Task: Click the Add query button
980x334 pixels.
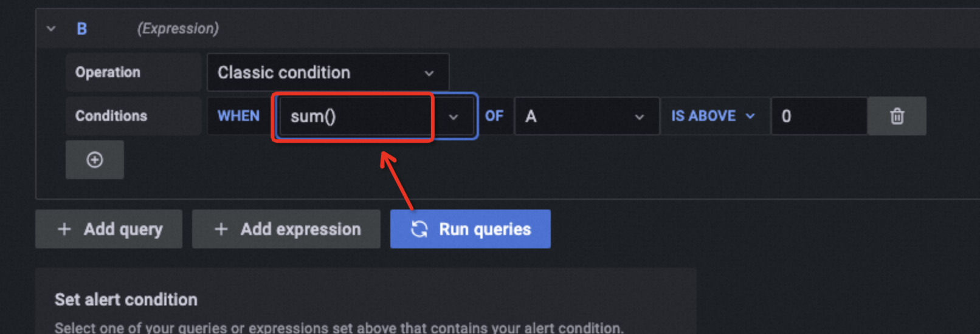Action: 109,229
